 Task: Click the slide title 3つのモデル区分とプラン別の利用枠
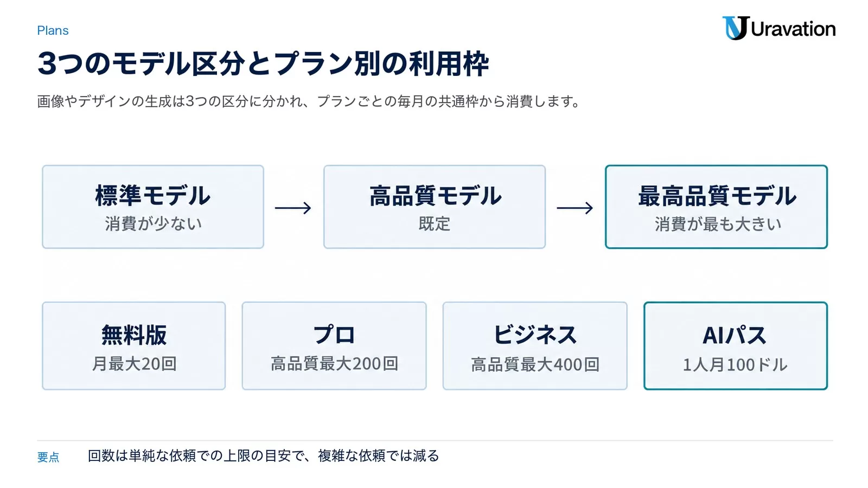pos(263,63)
